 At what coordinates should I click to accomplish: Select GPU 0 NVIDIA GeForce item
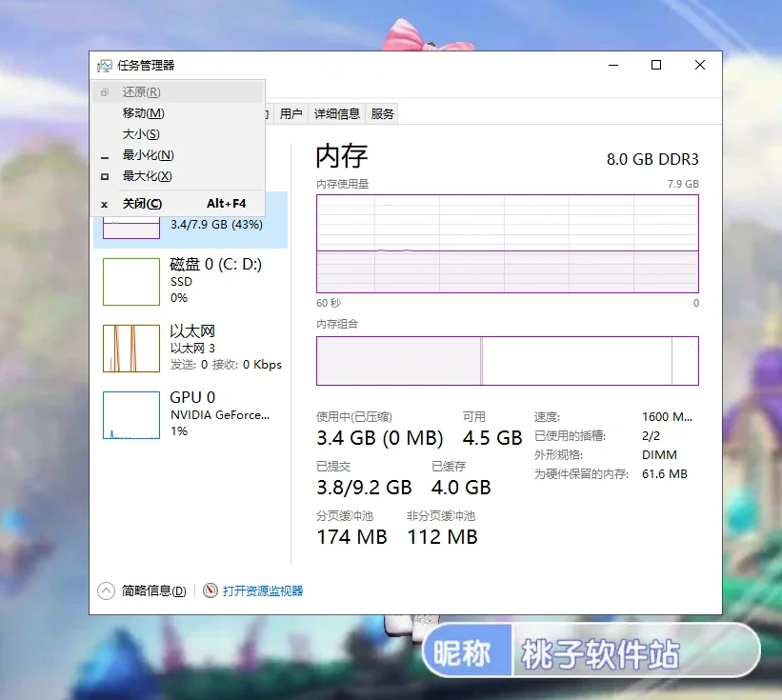coord(190,415)
